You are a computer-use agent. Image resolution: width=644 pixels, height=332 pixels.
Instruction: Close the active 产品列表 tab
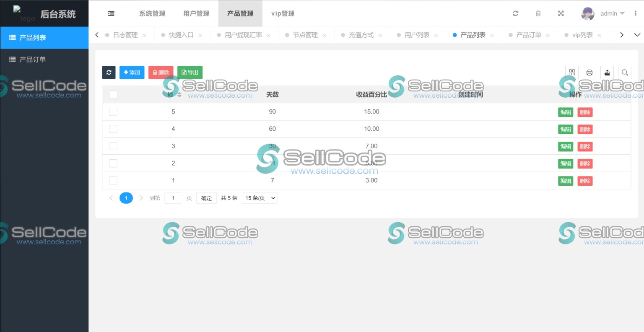pyautogui.click(x=492, y=35)
